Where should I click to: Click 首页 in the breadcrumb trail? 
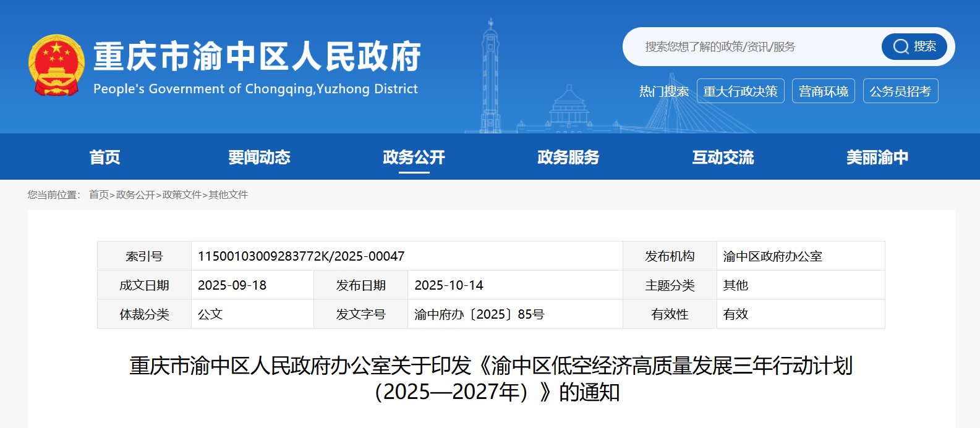[x=99, y=195]
